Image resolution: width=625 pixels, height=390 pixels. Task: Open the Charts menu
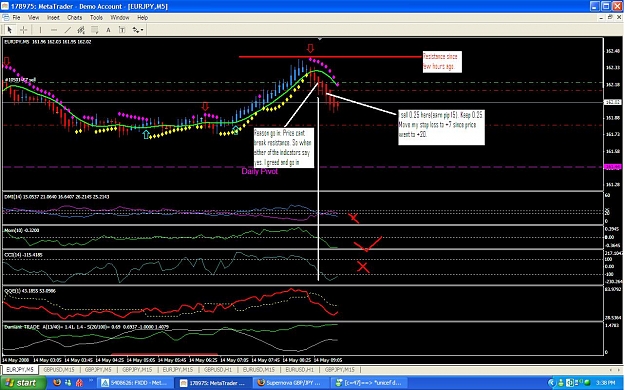75,18
